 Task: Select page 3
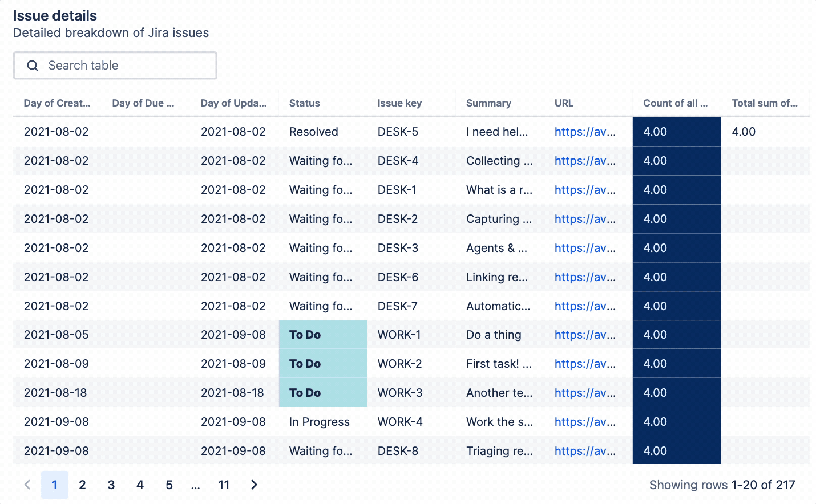(111, 485)
